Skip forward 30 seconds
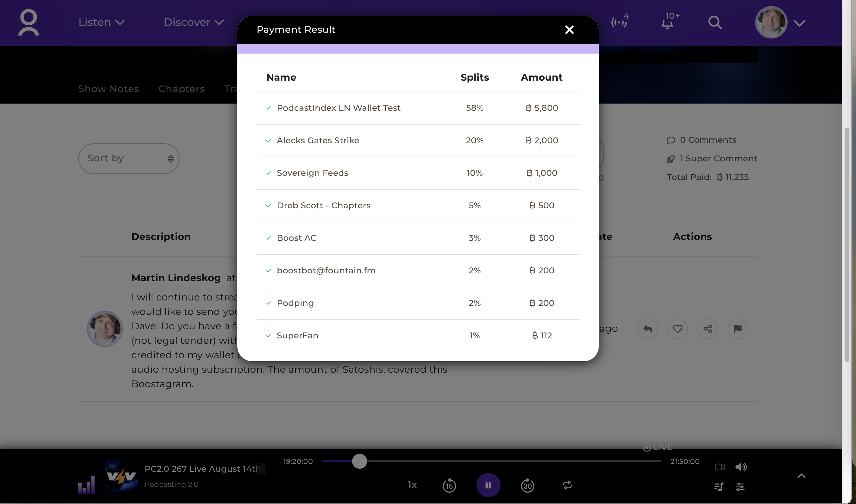 (x=527, y=485)
